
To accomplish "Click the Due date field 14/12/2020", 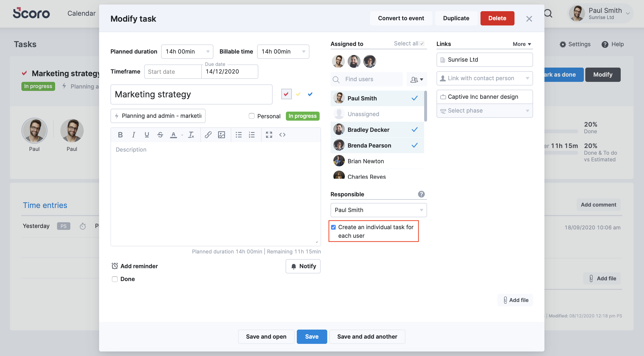I will pyautogui.click(x=230, y=72).
